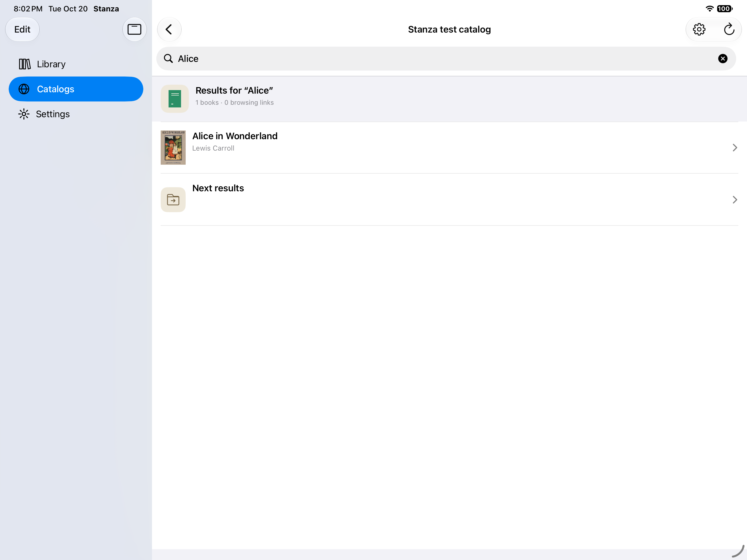Click the Library books icon
The width and height of the screenshot is (747, 560).
click(x=25, y=64)
